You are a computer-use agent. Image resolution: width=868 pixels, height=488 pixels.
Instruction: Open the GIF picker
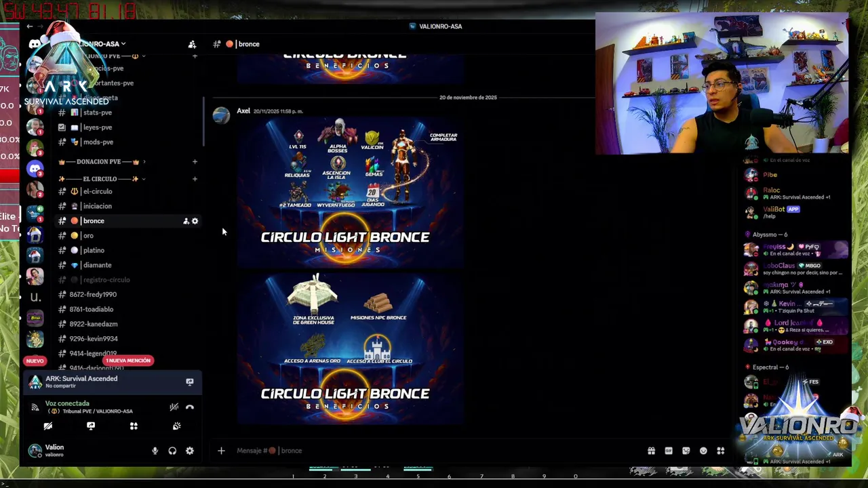[x=669, y=451]
